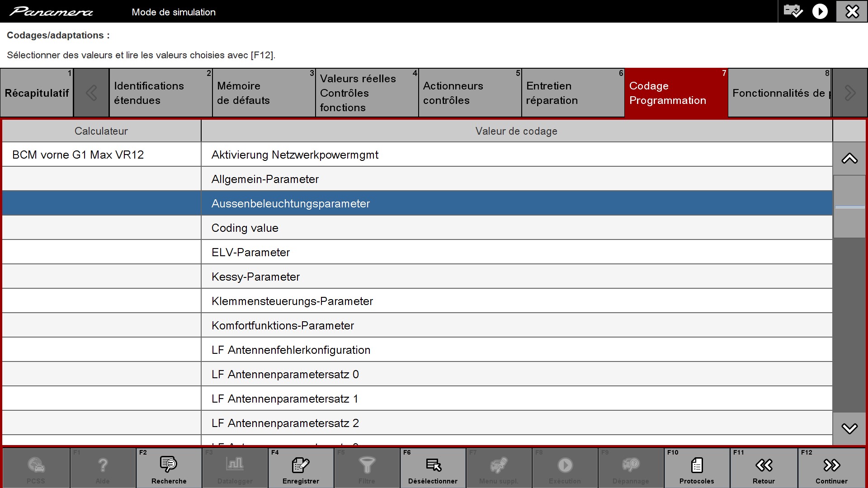Open the Fonctionnalités tab numbered 8
Viewport: 868px width, 488px height.
click(x=780, y=93)
